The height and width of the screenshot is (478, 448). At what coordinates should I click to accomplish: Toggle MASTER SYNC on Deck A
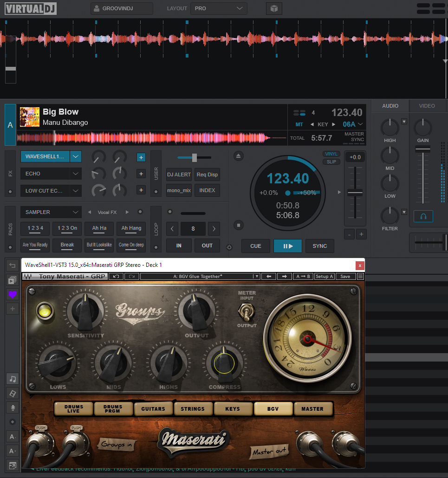click(x=354, y=137)
